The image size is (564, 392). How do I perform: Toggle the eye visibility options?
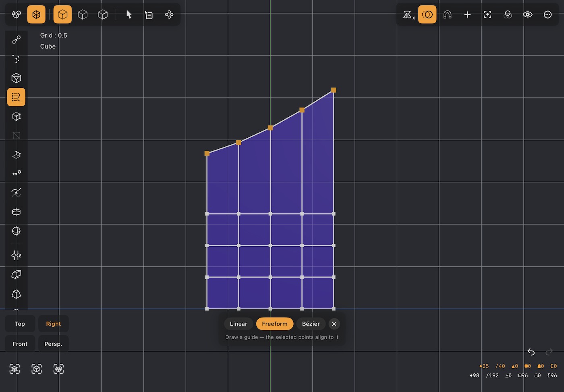pos(528,15)
